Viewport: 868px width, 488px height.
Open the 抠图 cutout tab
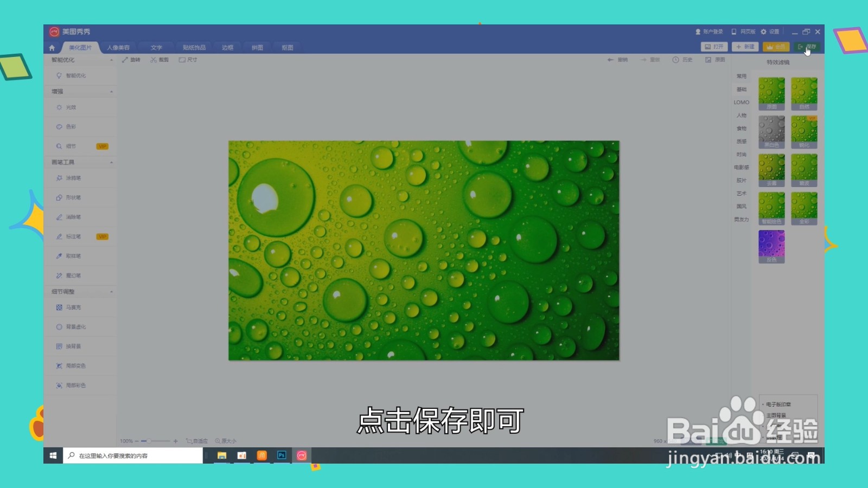click(287, 47)
